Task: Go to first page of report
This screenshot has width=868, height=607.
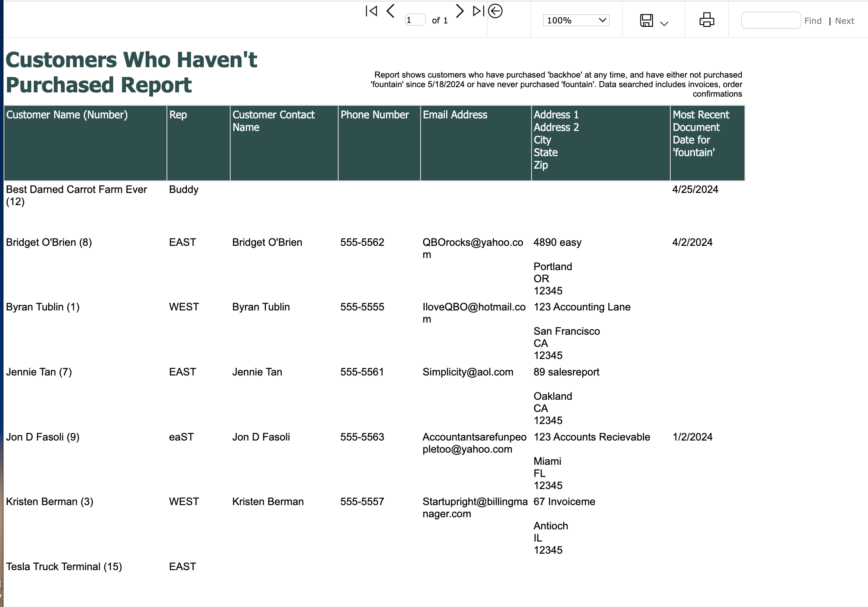Action: click(372, 11)
